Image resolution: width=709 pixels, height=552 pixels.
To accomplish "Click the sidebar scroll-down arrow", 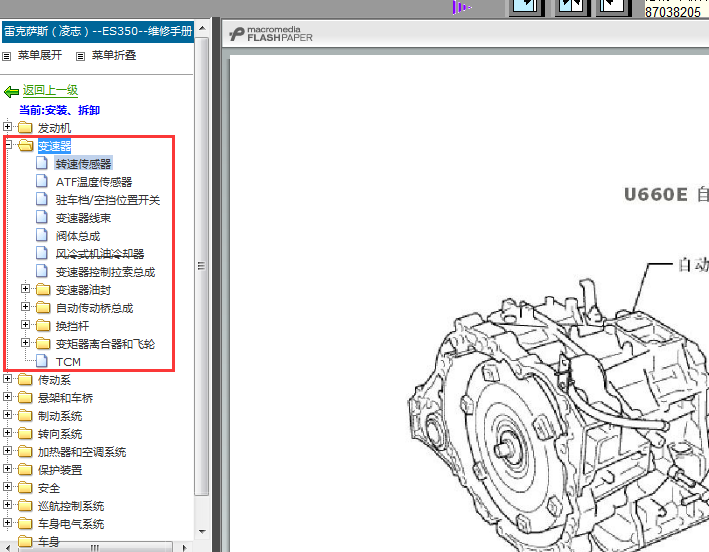I will coord(202,531).
